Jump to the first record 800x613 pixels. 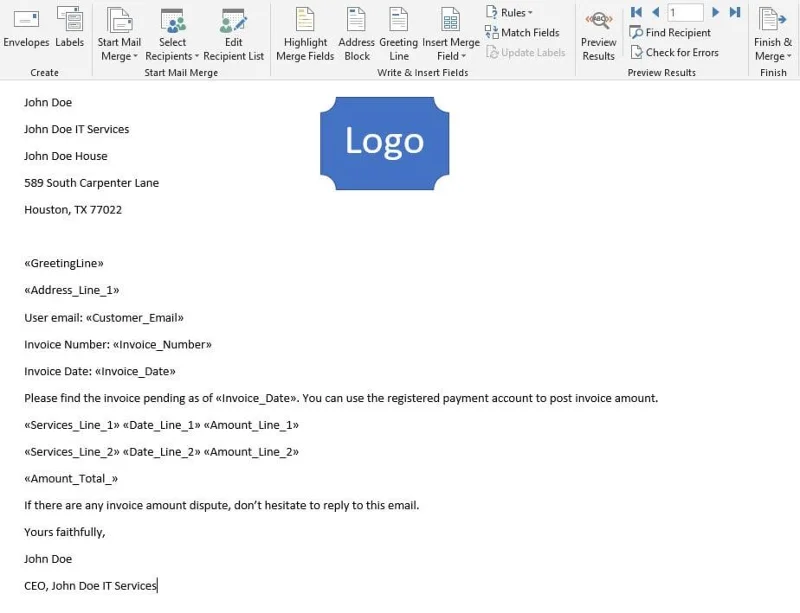click(636, 12)
